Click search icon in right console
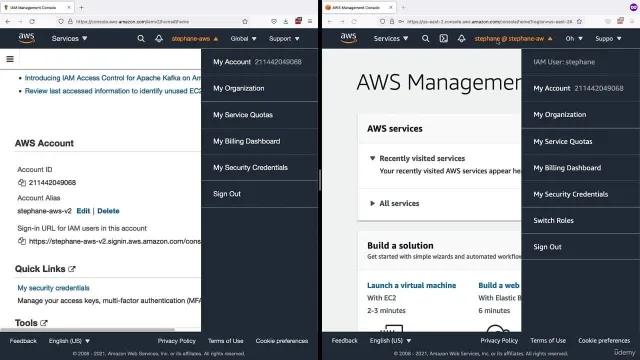This screenshot has width=640, height=360. 425,38
